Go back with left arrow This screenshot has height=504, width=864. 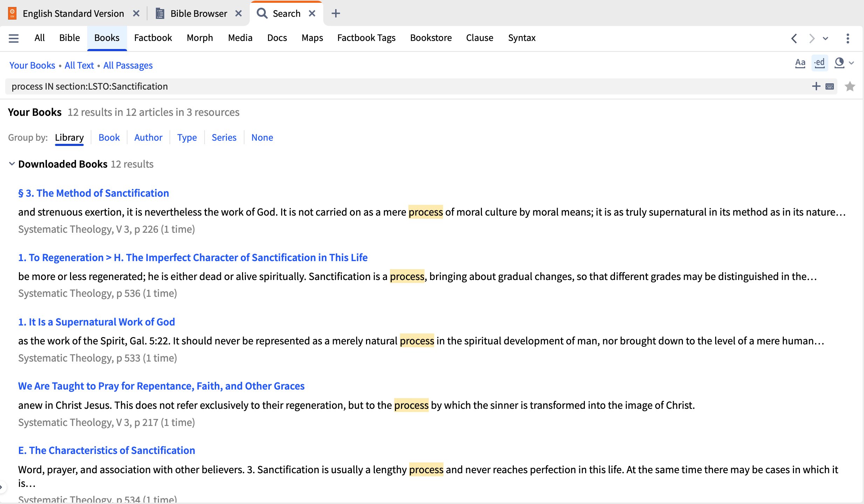pos(794,38)
